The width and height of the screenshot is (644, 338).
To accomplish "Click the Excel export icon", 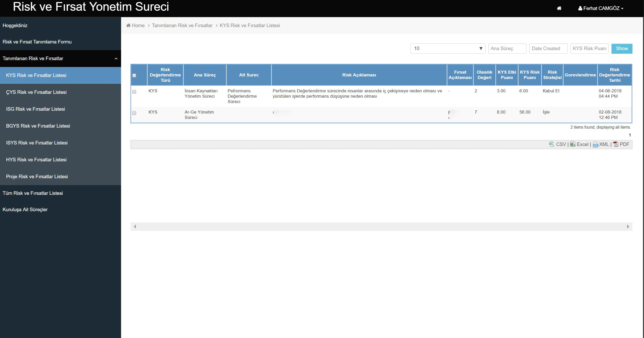I will coord(573,144).
